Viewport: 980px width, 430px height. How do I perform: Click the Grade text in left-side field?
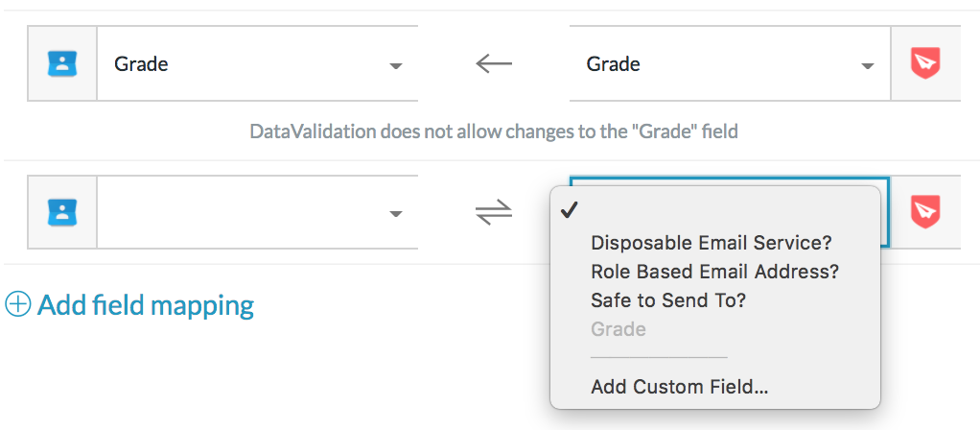tap(141, 64)
